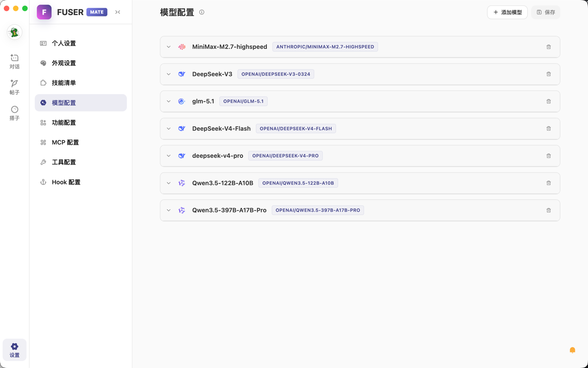Show info next to 模型配置 title

[x=202, y=12]
